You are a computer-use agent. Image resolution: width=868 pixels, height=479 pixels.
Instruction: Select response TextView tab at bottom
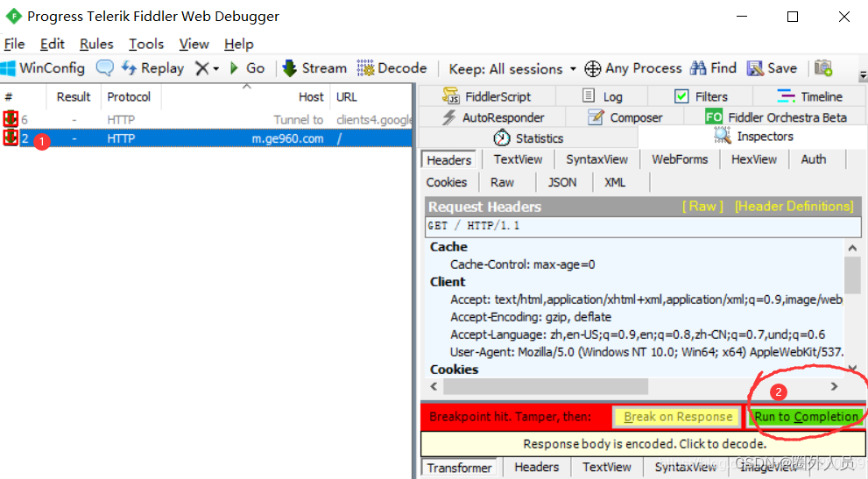point(606,468)
